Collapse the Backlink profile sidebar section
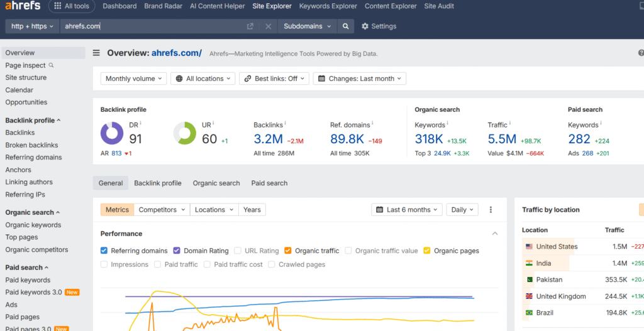This screenshot has width=644, height=331. 58,120
